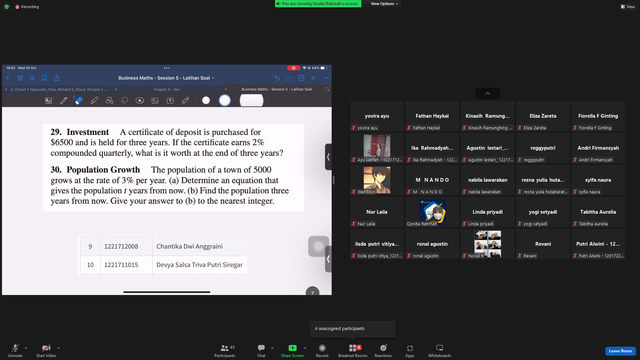
Task: Click the Record button
Action: point(322,350)
